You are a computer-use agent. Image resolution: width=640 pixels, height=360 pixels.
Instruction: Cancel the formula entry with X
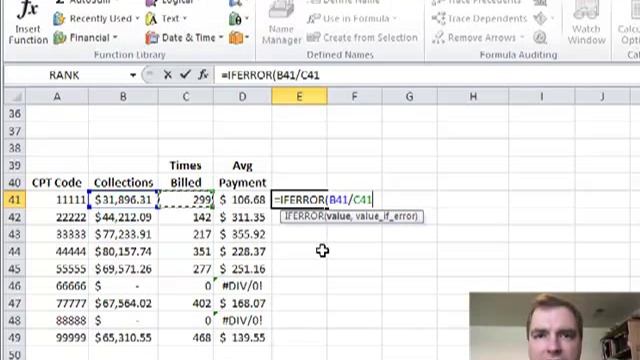pos(167,75)
